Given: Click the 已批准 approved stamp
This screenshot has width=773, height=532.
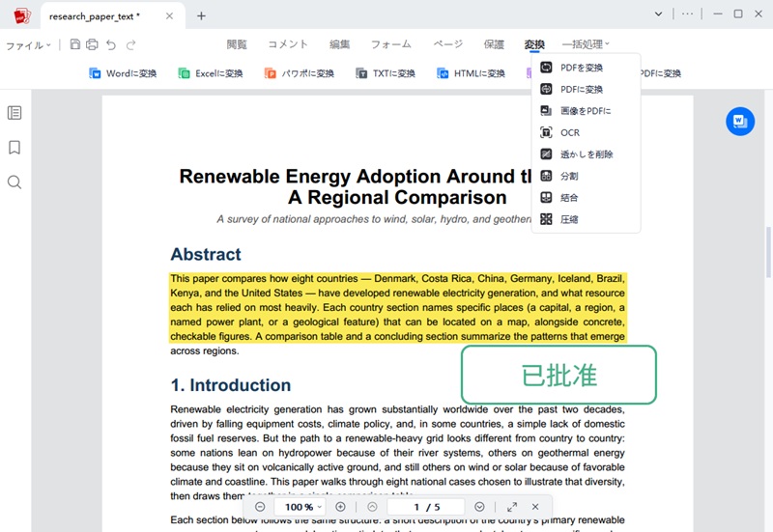Looking at the screenshot, I should click(558, 375).
